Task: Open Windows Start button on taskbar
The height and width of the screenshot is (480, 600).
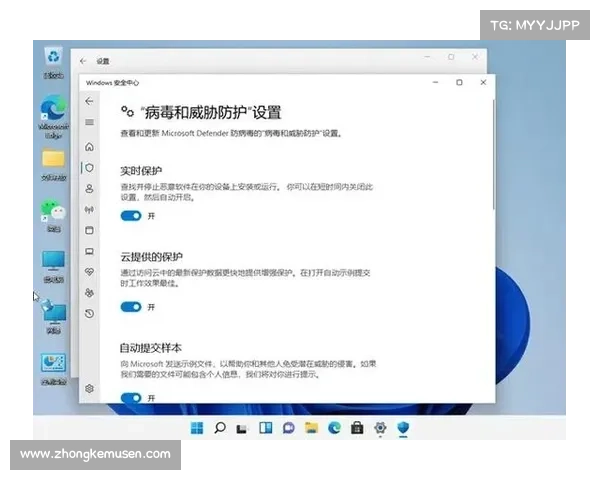Action: [197, 428]
